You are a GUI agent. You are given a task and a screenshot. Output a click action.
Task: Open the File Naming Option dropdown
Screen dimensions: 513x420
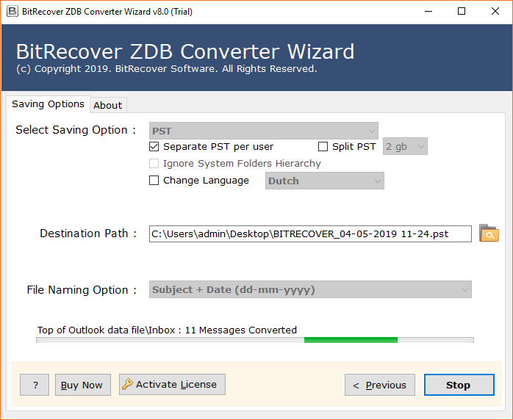click(310, 289)
